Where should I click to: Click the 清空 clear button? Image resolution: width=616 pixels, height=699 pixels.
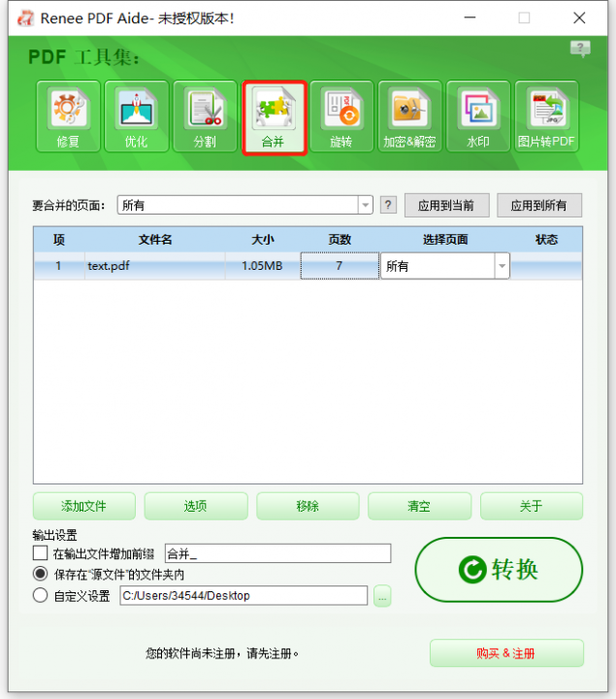[x=419, y=506]
